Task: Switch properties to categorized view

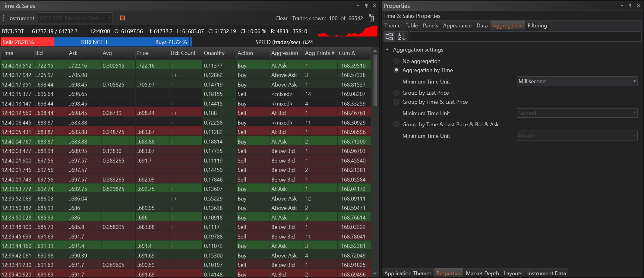Action: pos(389,36)
